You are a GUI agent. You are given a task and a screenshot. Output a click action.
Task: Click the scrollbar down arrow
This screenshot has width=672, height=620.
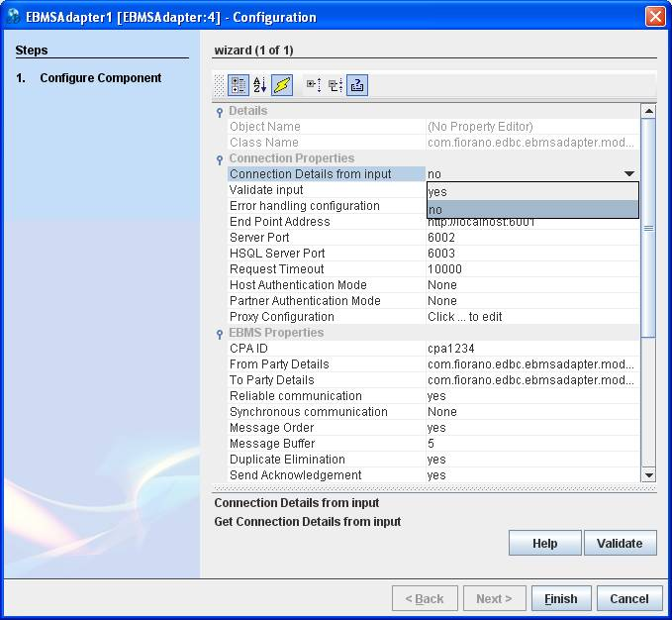point(649,475)
